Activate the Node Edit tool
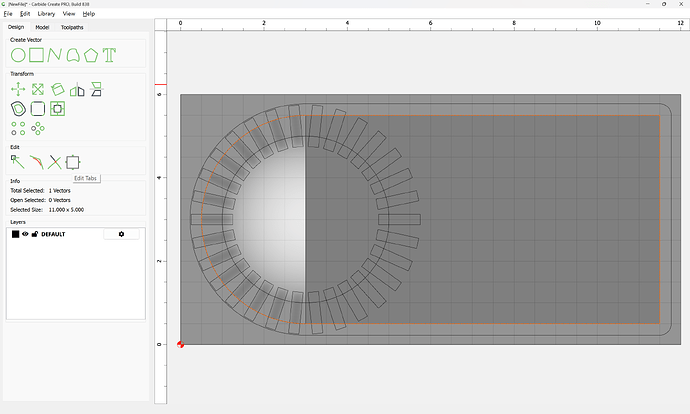 click(18, 160)
